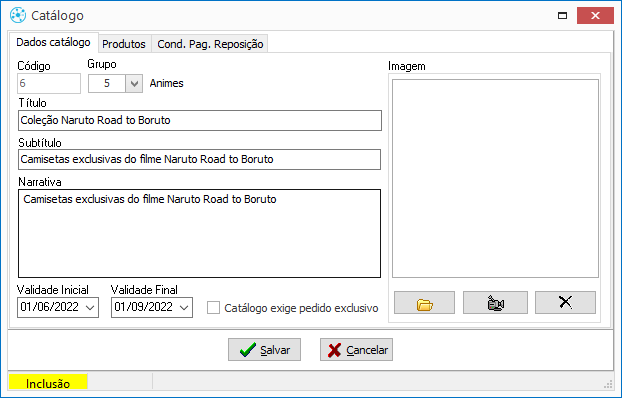The image size is (622, 398).
Task: Remove image with the X icon
Action: pyautogui.click(x=565, y=303)
